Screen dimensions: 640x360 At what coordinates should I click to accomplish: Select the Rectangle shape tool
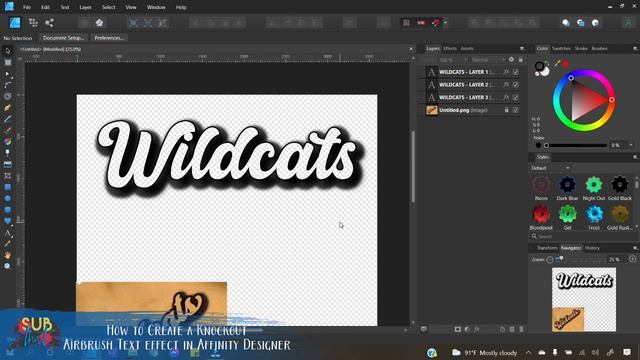click(x=8, y=187)
